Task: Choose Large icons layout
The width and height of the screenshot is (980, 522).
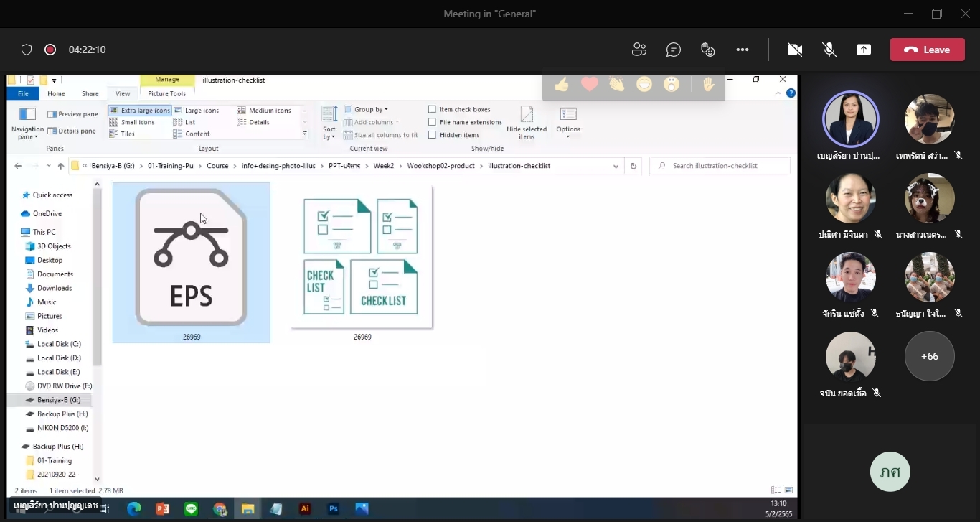Action: click(196, 111)
